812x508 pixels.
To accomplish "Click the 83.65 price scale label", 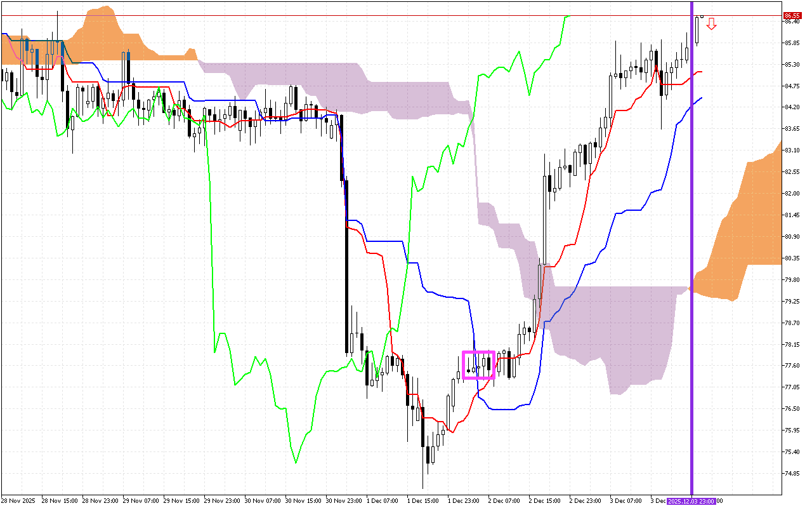I will pyautogui.click(x=791, y=129).
